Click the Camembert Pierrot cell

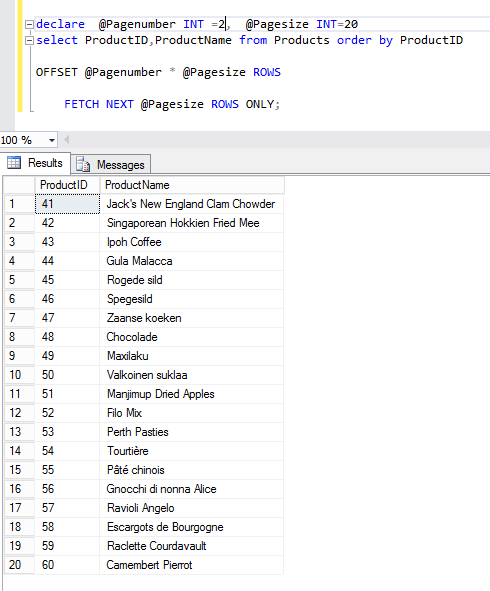pos(192,565)
